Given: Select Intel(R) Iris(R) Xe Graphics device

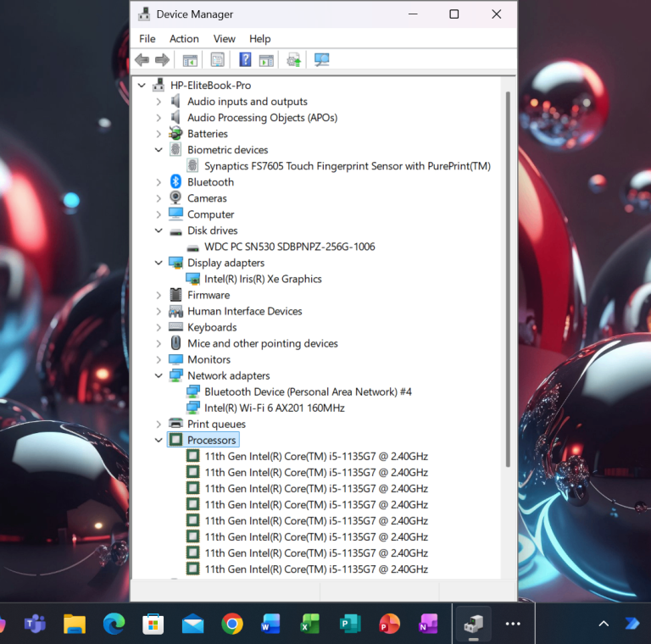Looking at the screenshot, I should 263,280.
